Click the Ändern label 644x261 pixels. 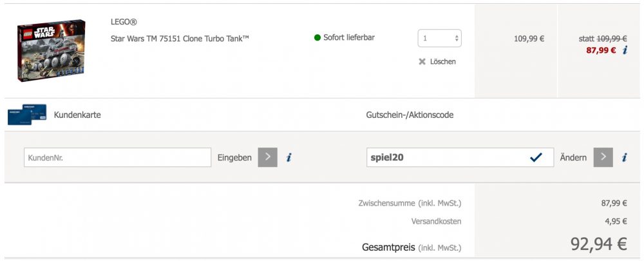573,157
